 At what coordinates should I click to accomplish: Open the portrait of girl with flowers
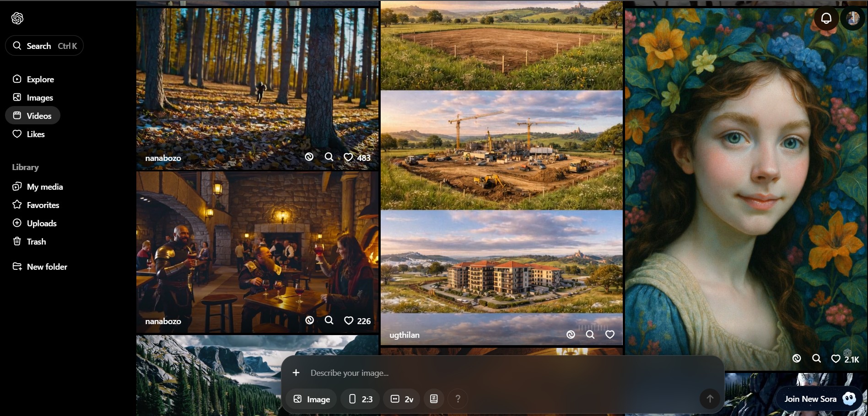coord(745,183)
